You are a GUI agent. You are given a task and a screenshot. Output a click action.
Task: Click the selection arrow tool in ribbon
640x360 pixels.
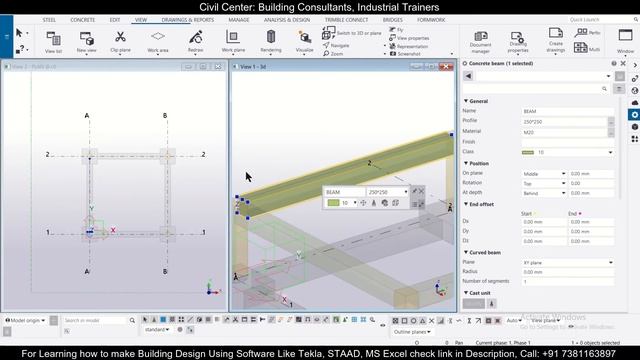[19, 33]
